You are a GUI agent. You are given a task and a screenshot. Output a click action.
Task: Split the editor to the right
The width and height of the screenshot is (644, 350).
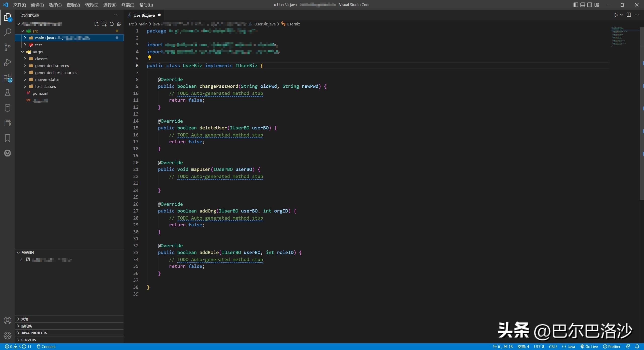coord(629,15)
